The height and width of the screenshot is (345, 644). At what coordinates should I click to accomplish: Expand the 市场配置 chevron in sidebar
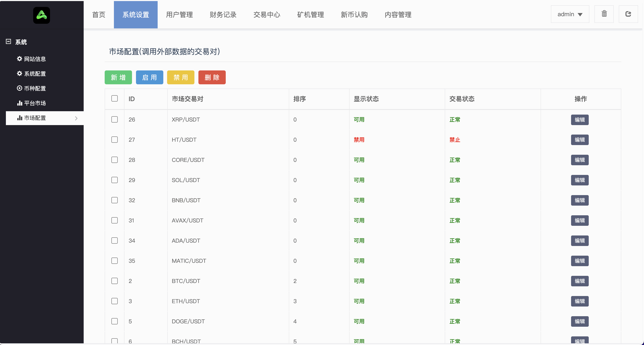77,118
